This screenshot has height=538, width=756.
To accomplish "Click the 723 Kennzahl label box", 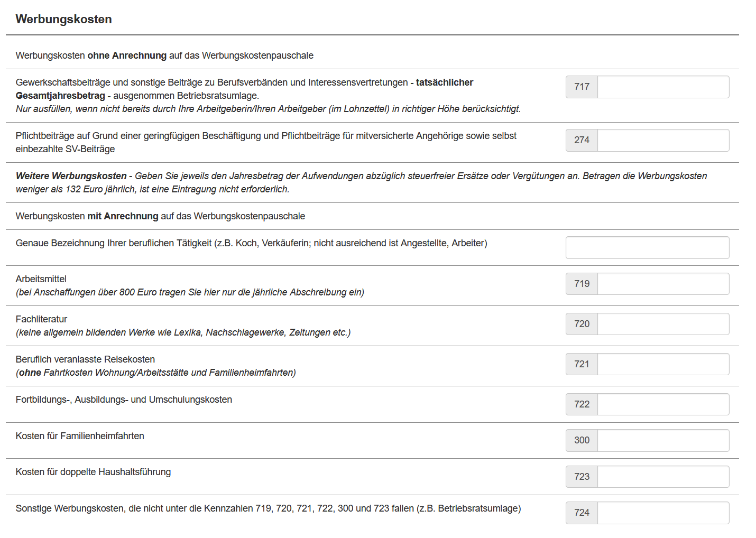I will 582,477.
